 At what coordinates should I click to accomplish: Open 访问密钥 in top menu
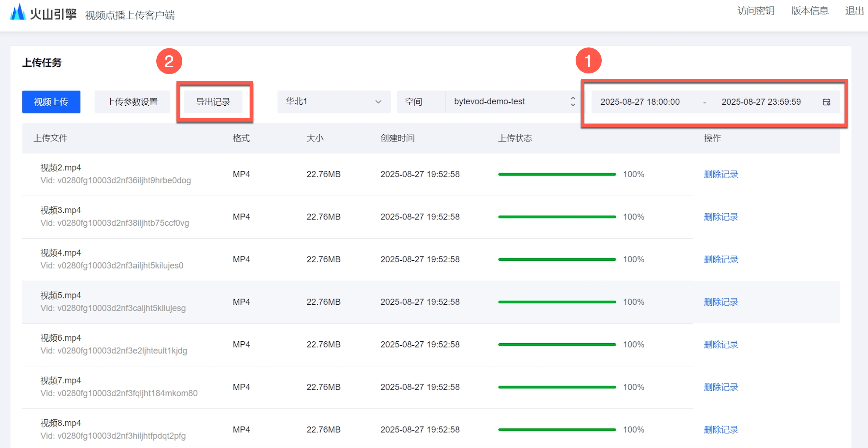[755, 11]
